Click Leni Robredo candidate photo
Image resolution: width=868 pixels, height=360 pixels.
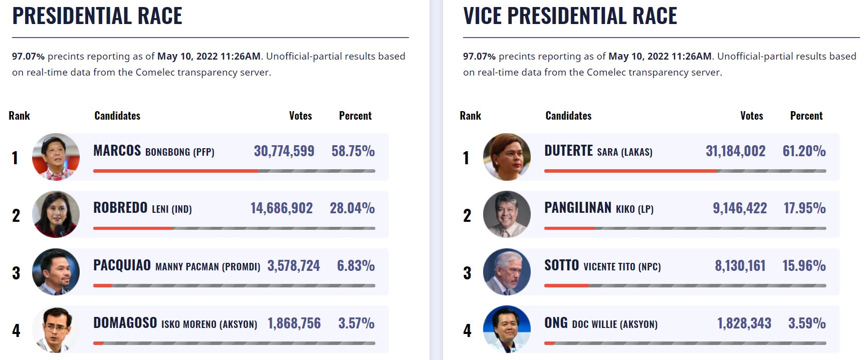(56, 214)
